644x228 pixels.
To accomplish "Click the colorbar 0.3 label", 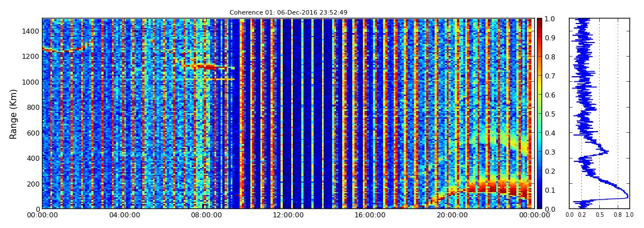I will (x=551, y=152).
